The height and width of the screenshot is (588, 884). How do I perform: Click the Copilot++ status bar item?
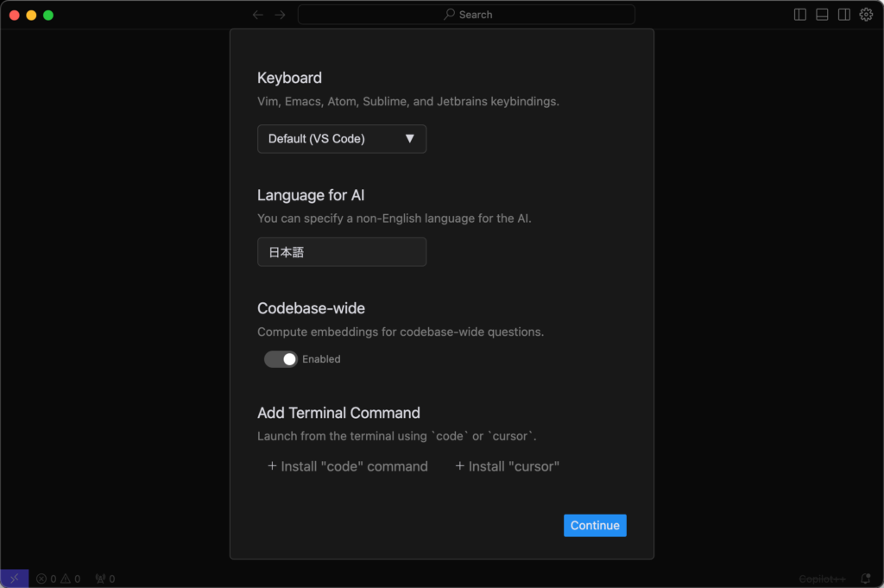(822, 579)
